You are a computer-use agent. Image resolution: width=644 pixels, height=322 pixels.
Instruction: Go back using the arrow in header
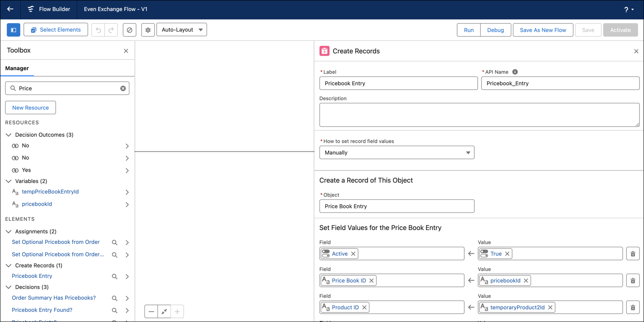pos(10,9)
